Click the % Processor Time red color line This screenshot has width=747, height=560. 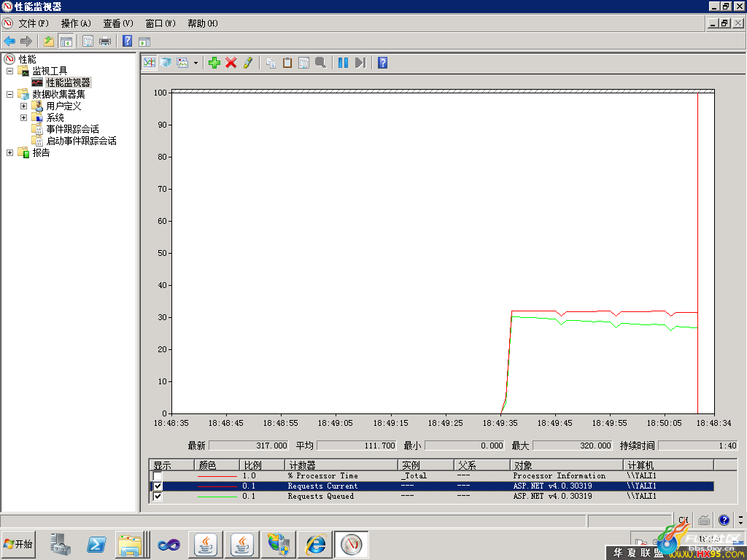217,476
